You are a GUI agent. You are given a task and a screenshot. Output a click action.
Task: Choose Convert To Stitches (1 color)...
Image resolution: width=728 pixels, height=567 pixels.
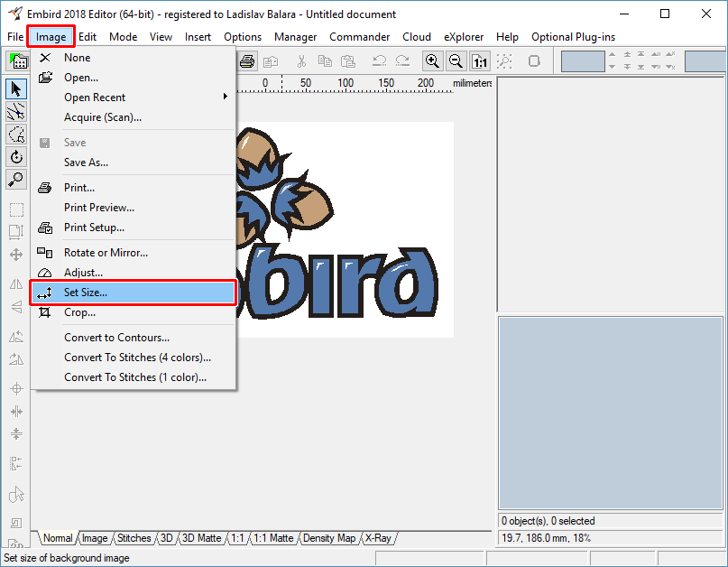pyautogui.click(x=134, y=376)
